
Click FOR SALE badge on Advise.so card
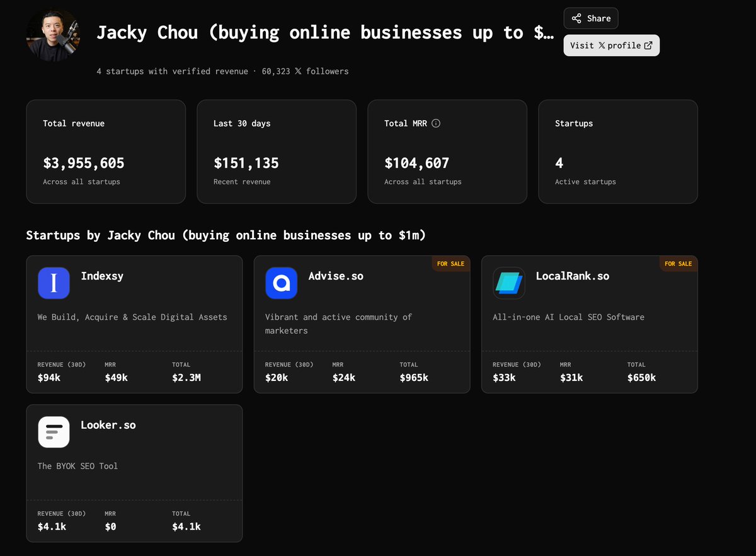coord(450,264)
